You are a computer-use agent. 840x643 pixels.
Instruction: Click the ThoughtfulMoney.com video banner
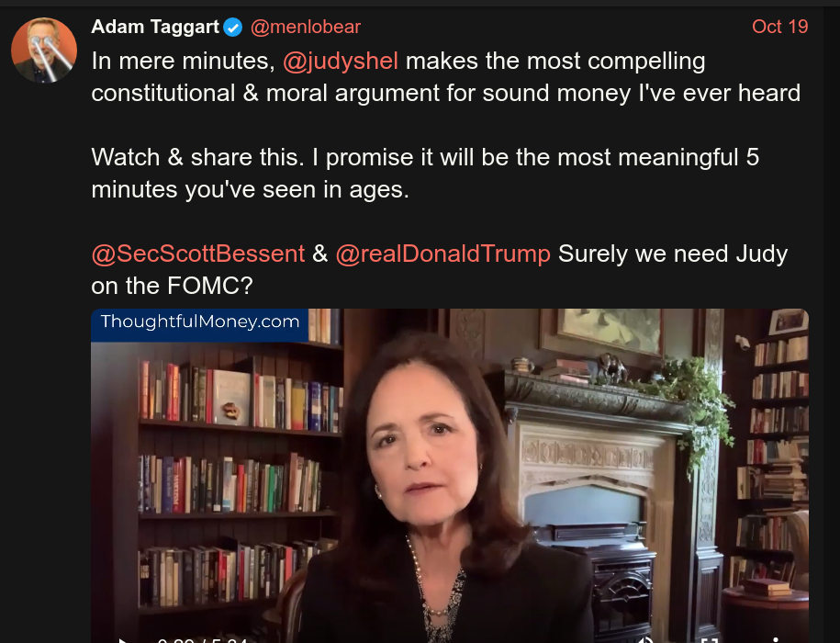point(199,323)
